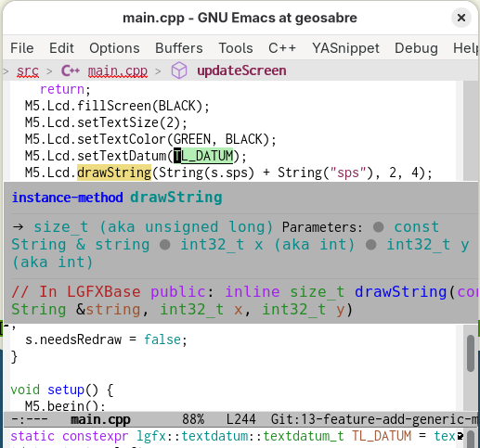Click the TL_DATUM argument in setTextDatum
The image size is (480, 448).
tap(203, 156)
